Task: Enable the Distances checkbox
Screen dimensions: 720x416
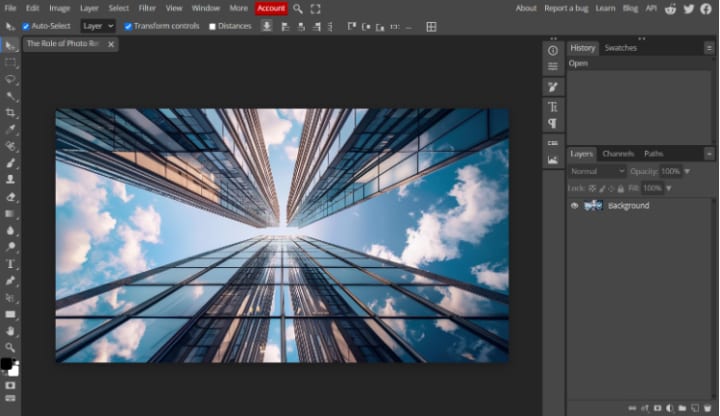Action: [212, 26]
